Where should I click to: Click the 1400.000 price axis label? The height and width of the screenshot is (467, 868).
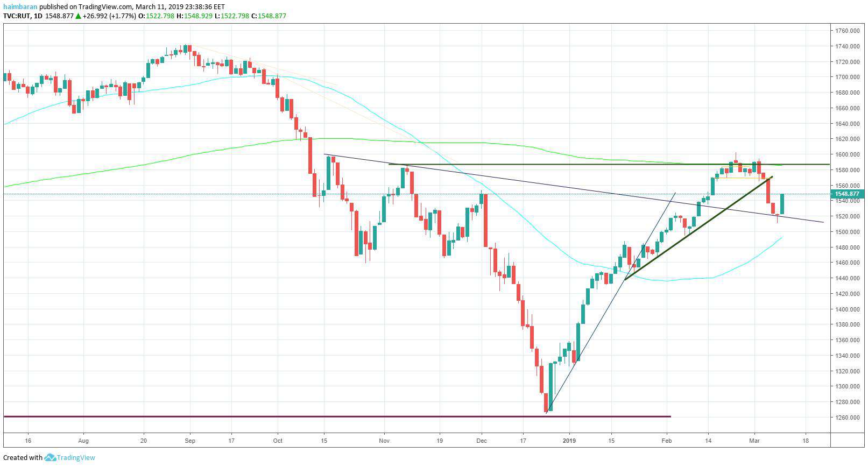click(x=847, y=309)
